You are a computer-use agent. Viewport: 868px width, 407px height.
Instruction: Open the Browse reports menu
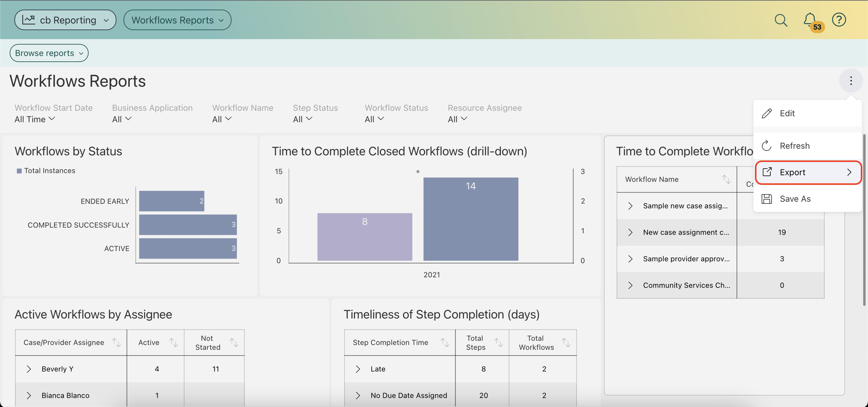(x=48, y=53)
